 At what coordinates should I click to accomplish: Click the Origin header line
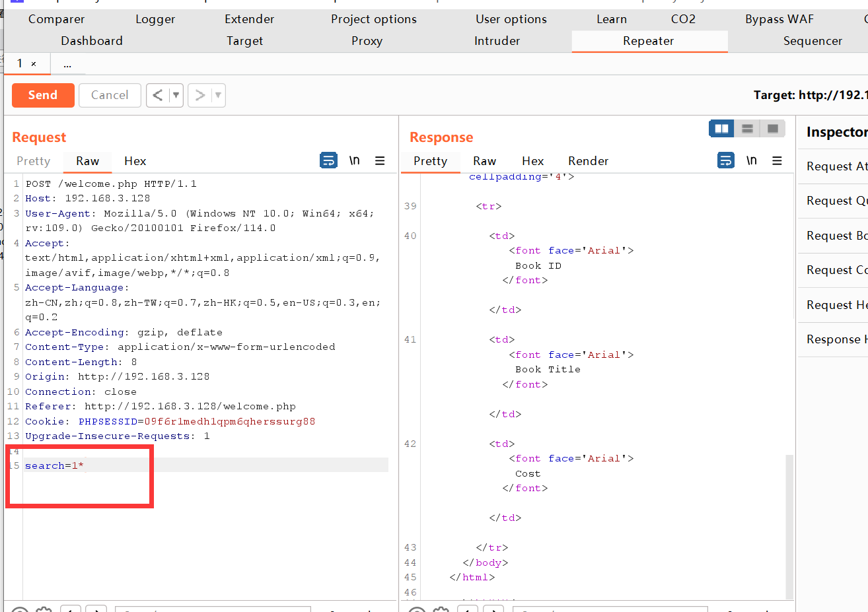pos(118,376)
